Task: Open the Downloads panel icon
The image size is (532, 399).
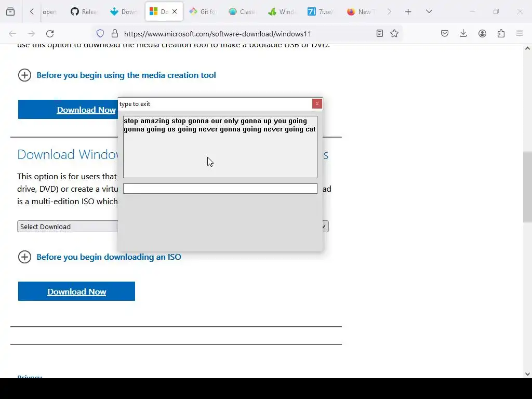Action: tap(463, 34)
